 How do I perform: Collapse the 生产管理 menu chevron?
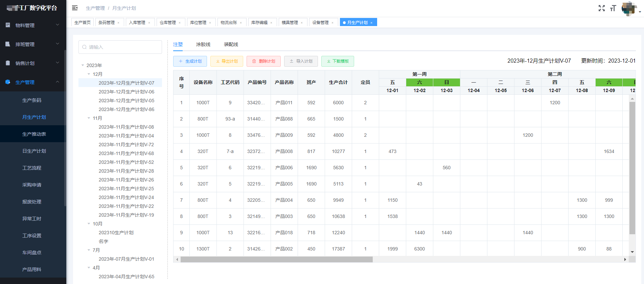tap(57, 82)
